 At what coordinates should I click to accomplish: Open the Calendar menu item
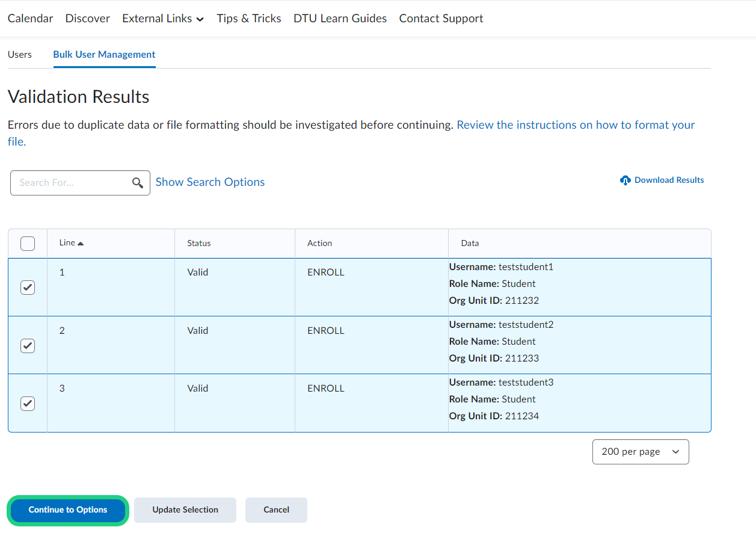30,19
